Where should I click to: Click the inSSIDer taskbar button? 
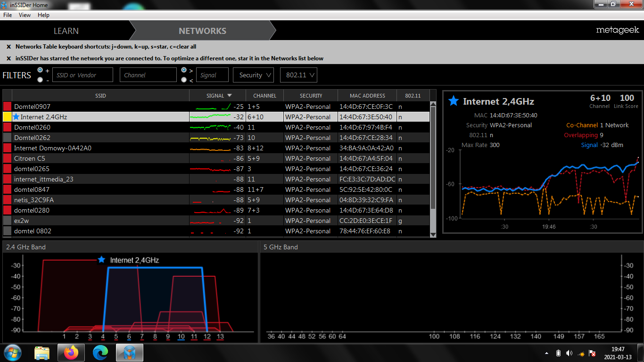pyautogui.click(x=129, y=353)
